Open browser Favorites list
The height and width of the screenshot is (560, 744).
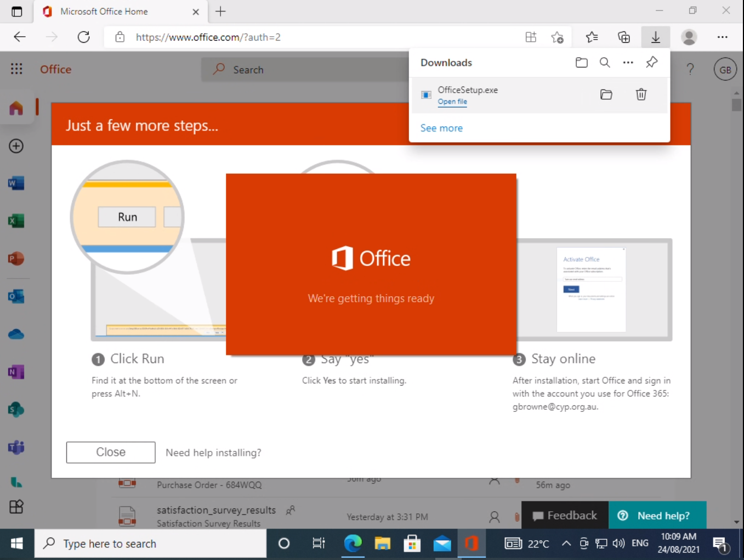click(x=592, y=37)
